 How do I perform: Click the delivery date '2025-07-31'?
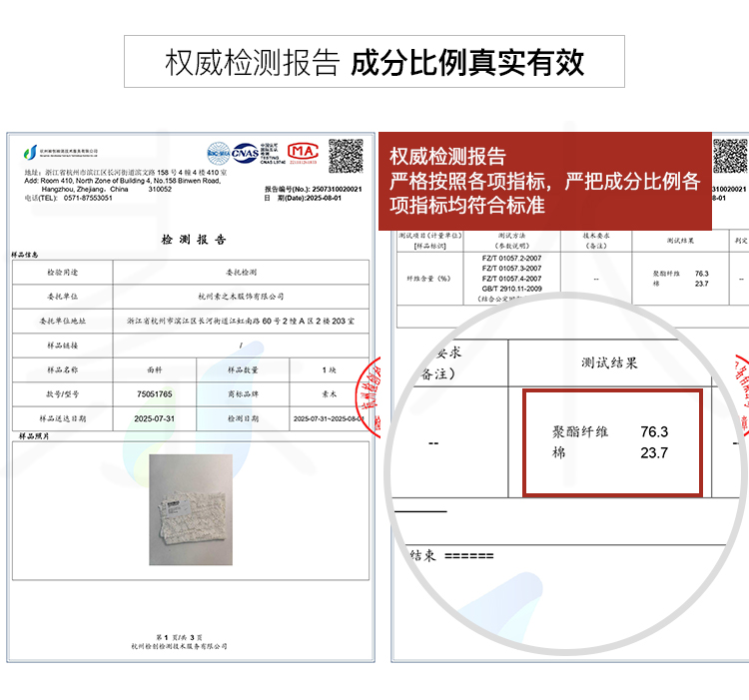[154, 418]
